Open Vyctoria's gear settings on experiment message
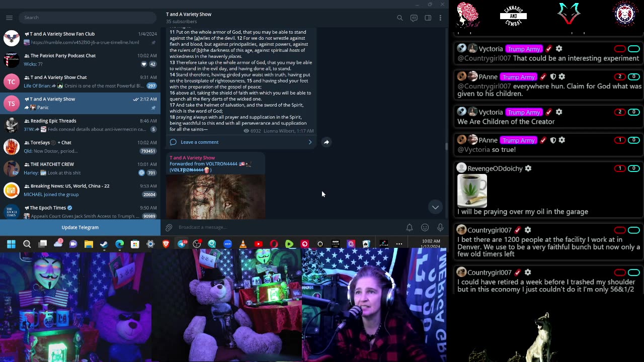 tap(559, 49)
